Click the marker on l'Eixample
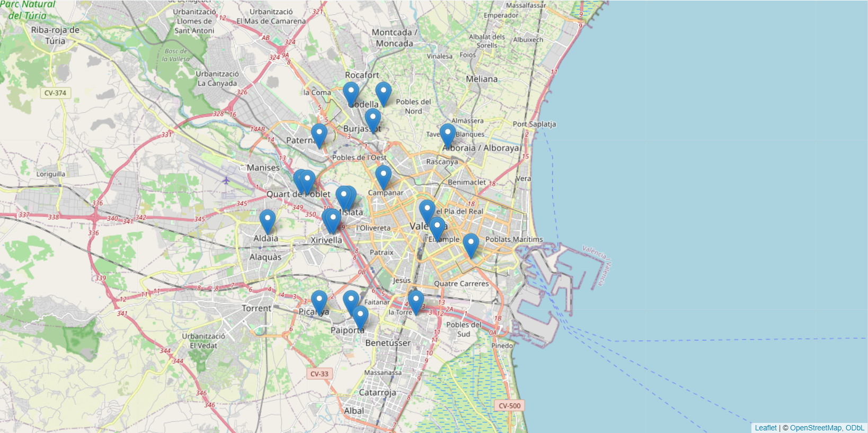This screenshot has height=433, width=868. pyautogui.click(x=437, y=227)
